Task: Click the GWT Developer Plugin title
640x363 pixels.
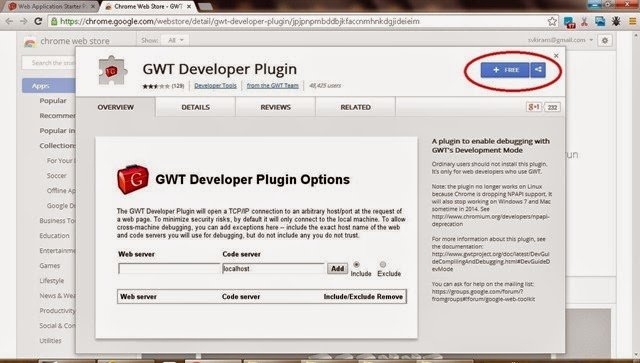Action: (220, 69)
